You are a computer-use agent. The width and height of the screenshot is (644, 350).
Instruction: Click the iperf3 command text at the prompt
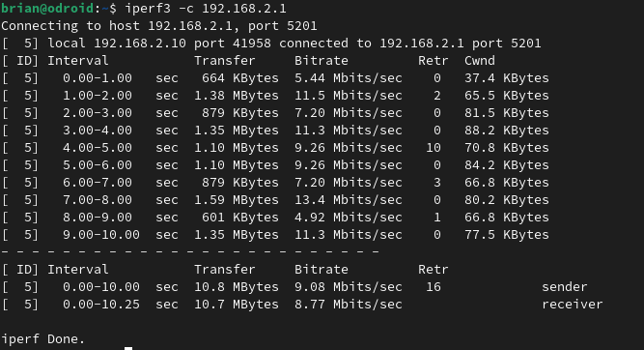pos(206,9)
